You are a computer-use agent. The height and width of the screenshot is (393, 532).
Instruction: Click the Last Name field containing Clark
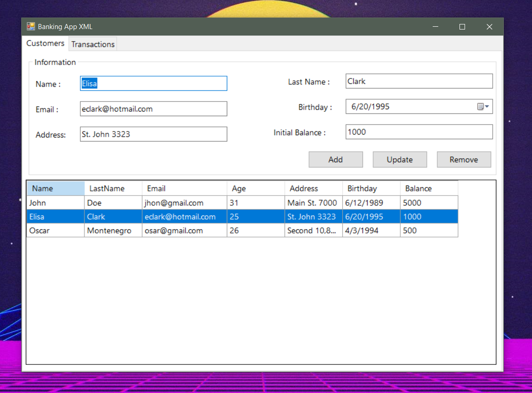(419, 81)
